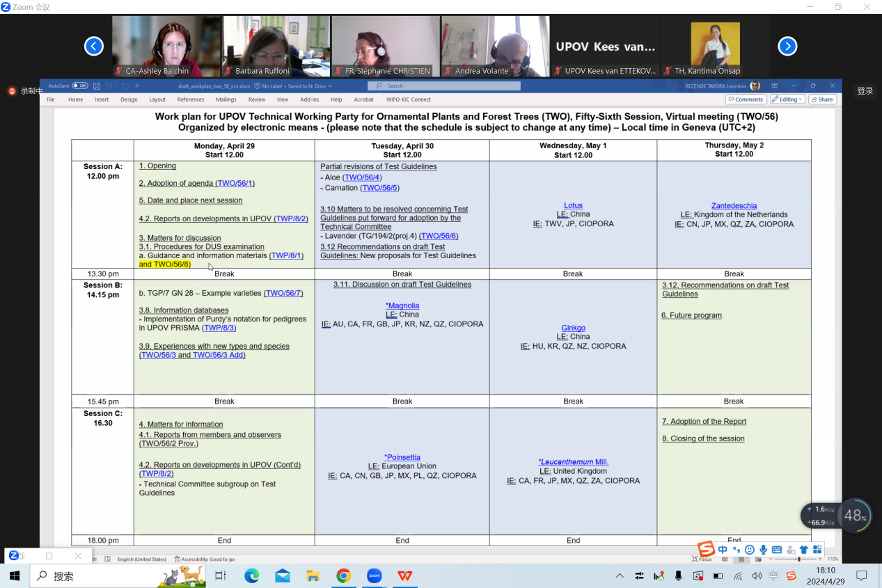Image resolution: width=882 pixels, height=588 pixels.
Task: Click the Sogou microphone voice input icon
Action: coord(764,550)
